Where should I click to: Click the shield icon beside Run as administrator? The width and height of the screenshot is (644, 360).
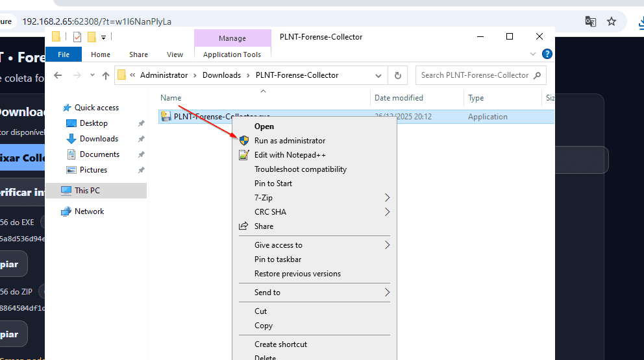coord(243,141)
